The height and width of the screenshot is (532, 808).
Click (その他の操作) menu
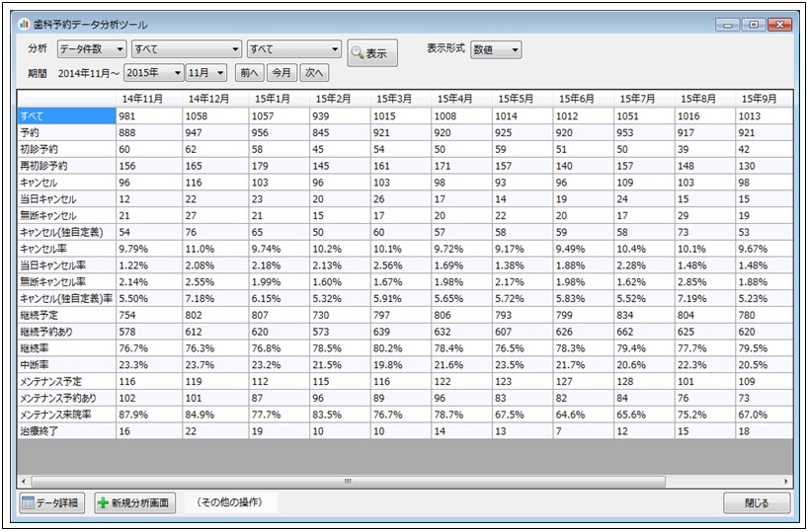point(229,502)
